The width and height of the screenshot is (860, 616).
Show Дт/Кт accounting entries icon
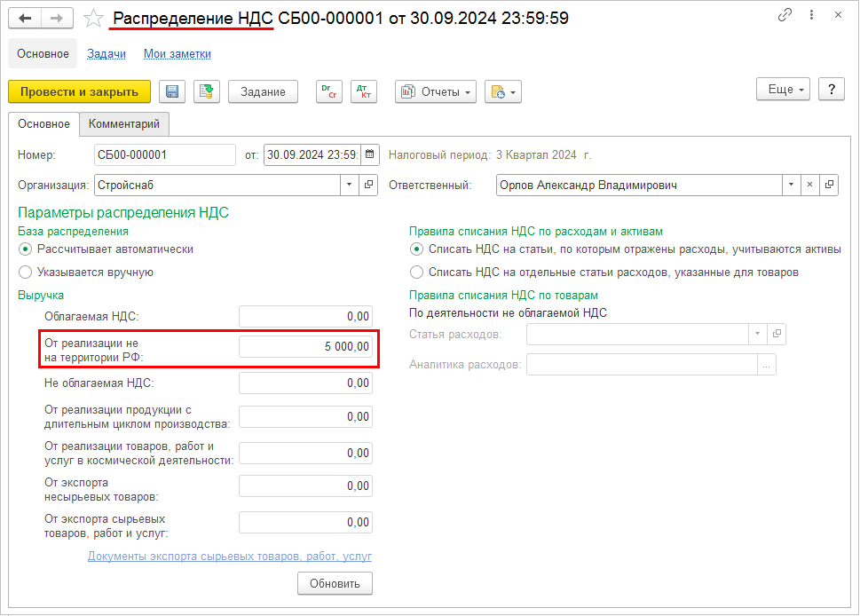pyautogui.click(x=364, y=91)
